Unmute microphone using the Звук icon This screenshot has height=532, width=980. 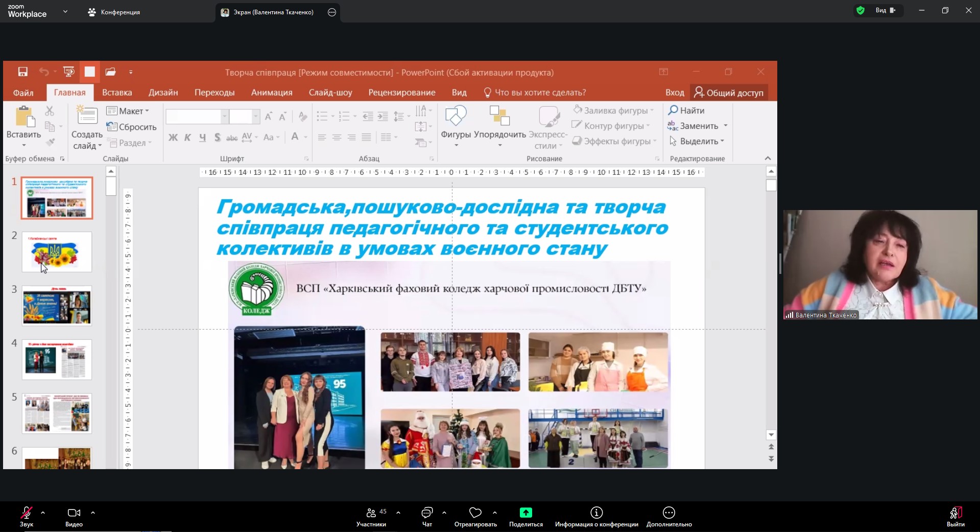click(27, 513)
